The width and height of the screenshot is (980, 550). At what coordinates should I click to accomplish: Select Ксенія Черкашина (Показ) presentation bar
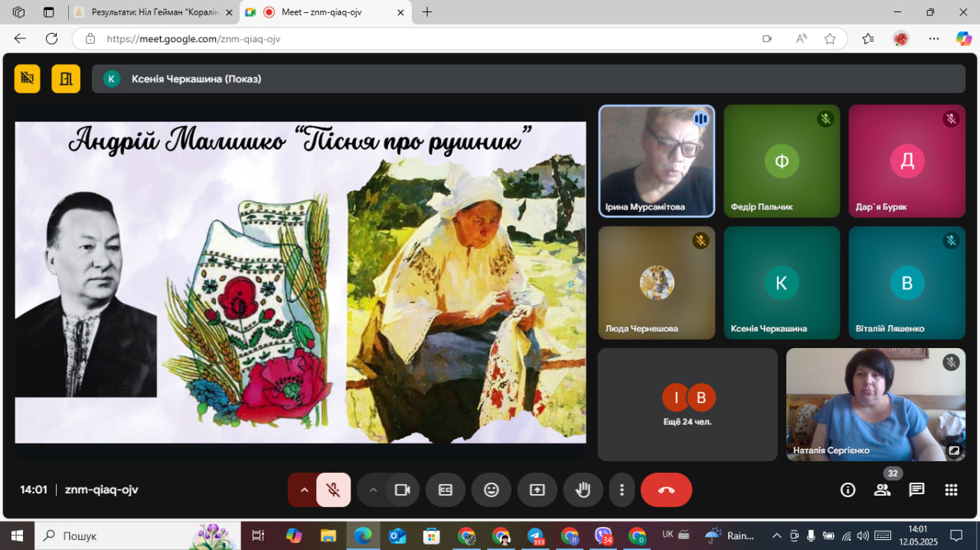pos(528,79)
